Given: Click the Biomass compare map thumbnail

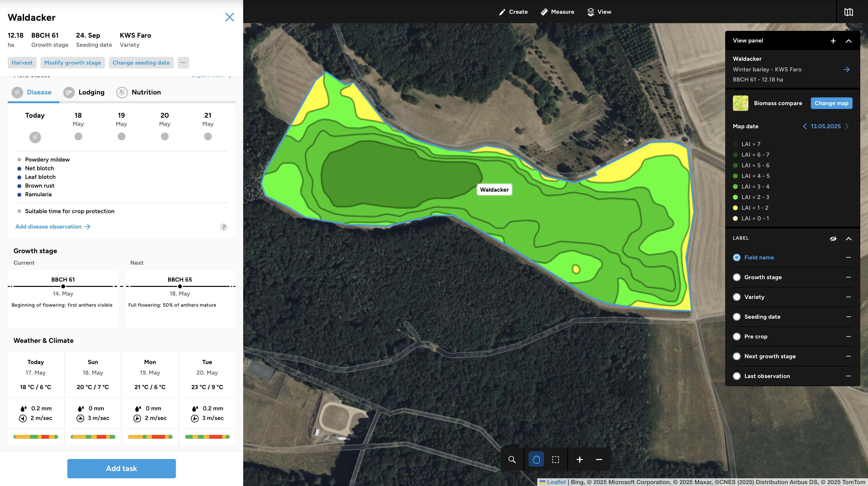Looking at the screenshot, I should tap(740, 103).
